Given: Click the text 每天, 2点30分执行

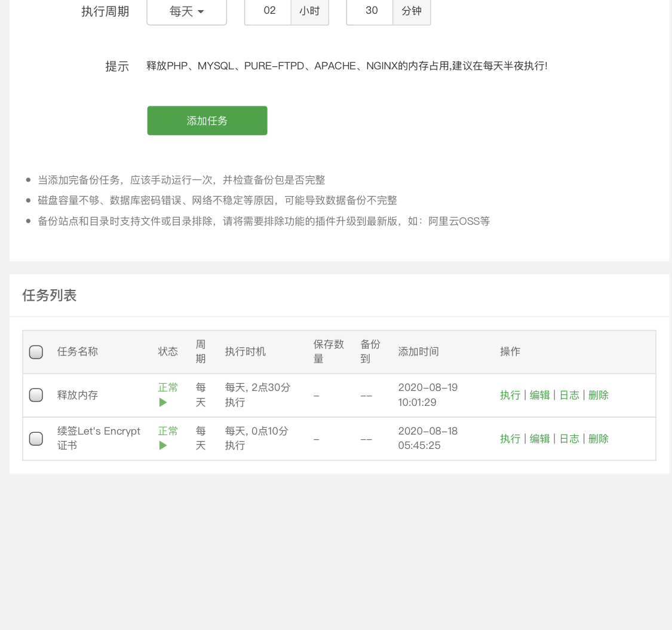Looking at the screenshot, I should click(257, 395).
